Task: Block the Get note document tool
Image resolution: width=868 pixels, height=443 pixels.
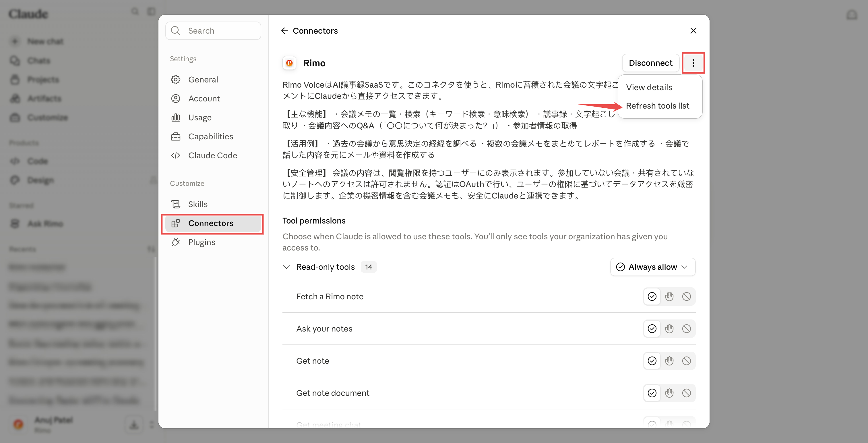Action: 686,393
